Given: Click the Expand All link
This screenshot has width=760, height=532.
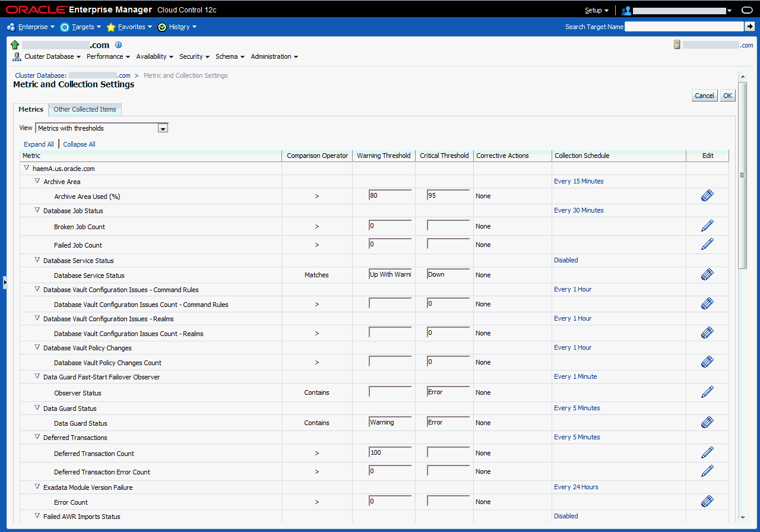Looking at the screenshot, I should 39,144.
